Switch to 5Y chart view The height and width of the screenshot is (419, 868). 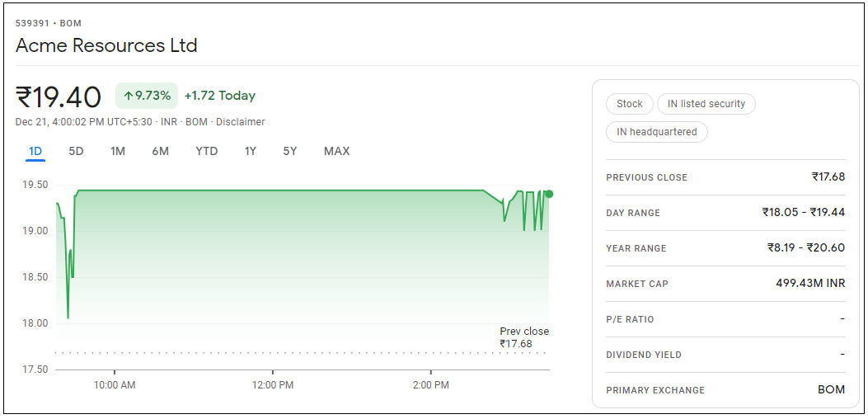(x=290, y=151)
